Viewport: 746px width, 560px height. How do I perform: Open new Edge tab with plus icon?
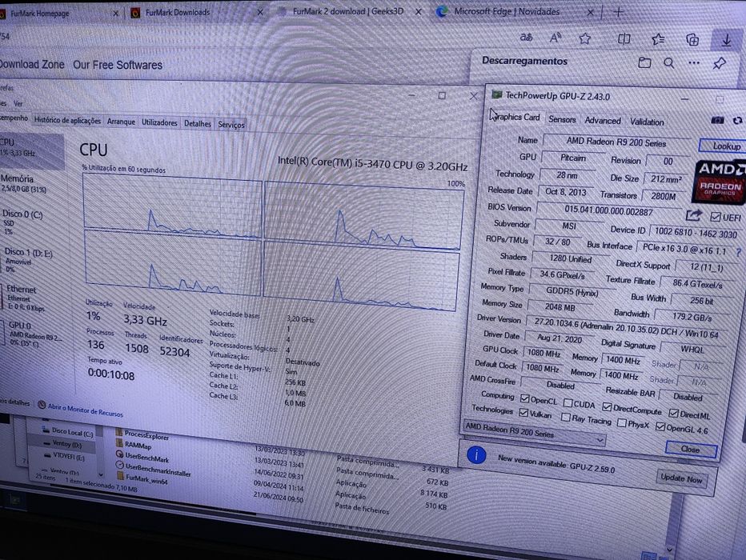pos(619,12)
